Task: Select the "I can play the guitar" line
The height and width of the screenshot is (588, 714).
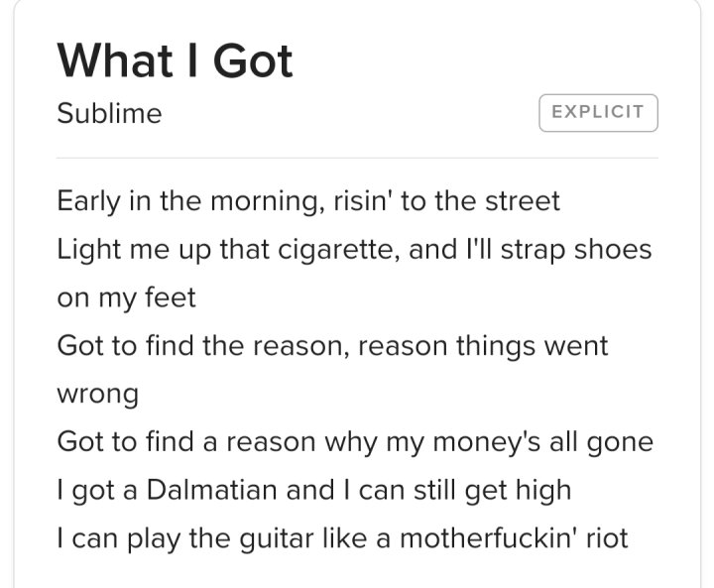Action: click(x=342, y=538)
